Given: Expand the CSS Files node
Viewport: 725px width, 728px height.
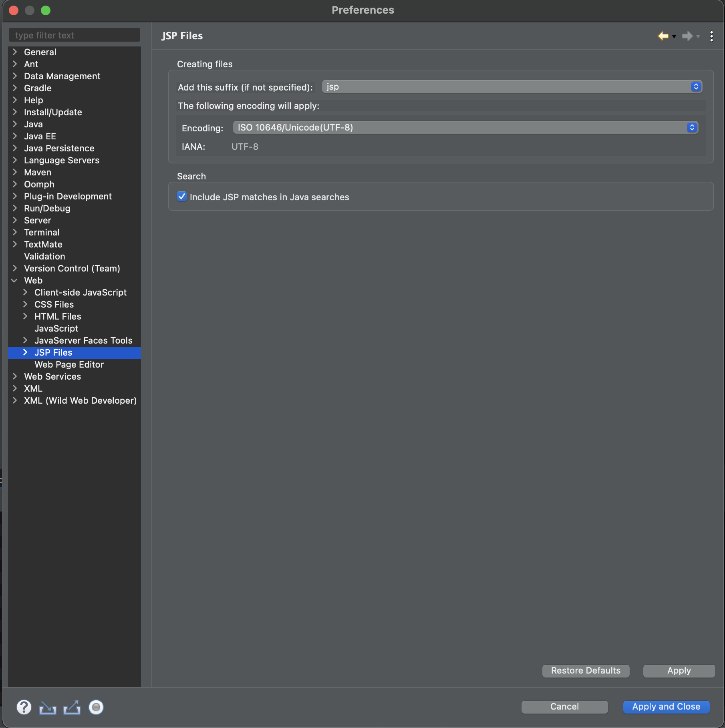Looking at the screenshot, I should (25, 304).
